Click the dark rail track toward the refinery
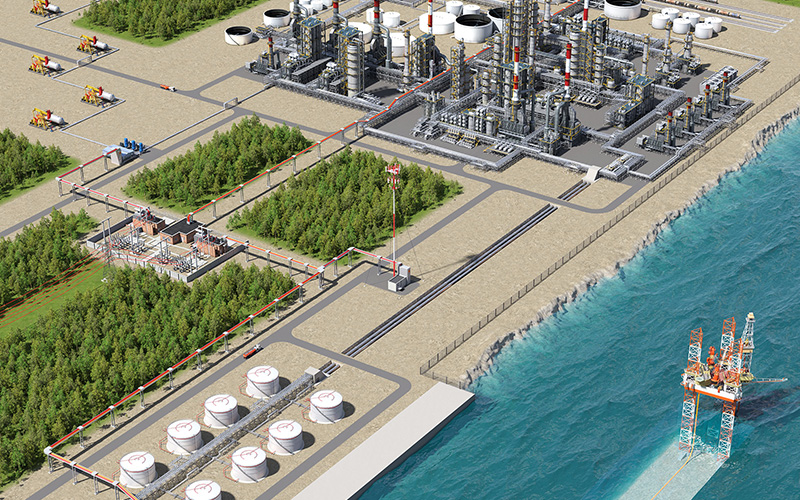This screenshot has height=500, width=800. pos(450,280)
